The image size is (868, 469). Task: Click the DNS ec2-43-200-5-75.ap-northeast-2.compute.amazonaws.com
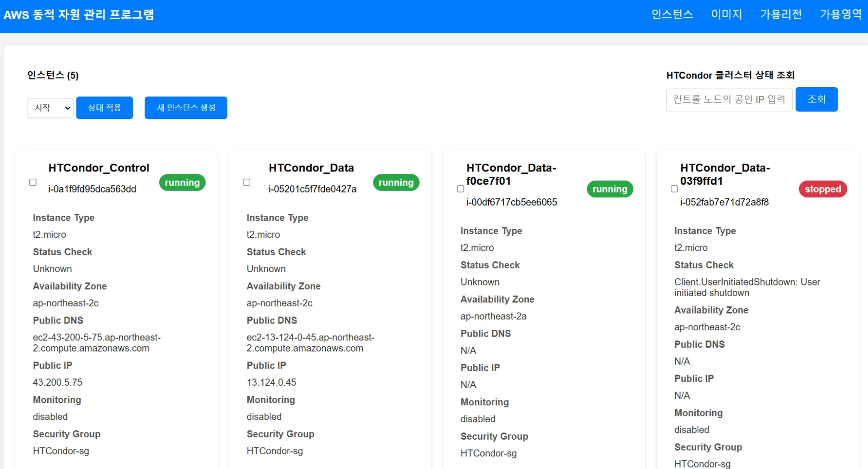tap(97, 343)
